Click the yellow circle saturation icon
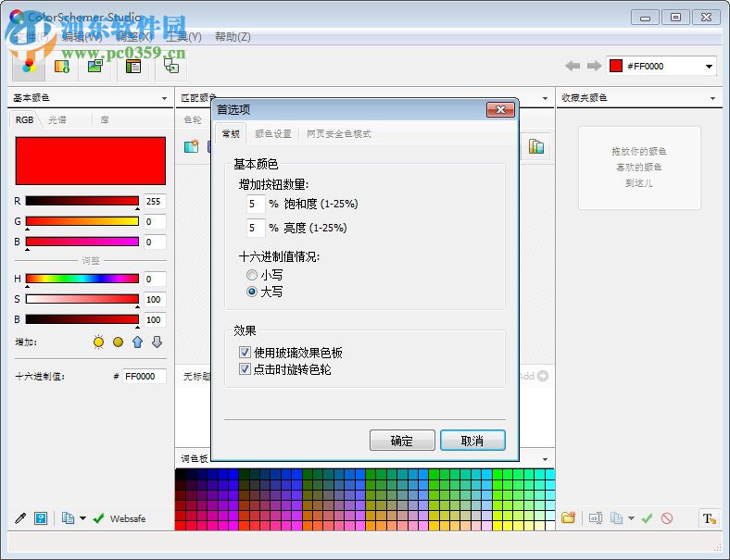 click(x=119, y=342)
